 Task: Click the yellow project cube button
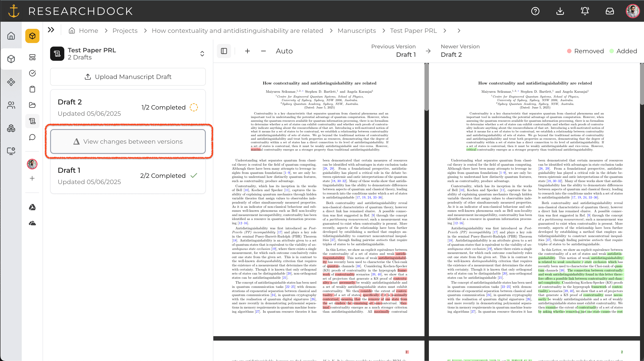(x=32, y=36)
